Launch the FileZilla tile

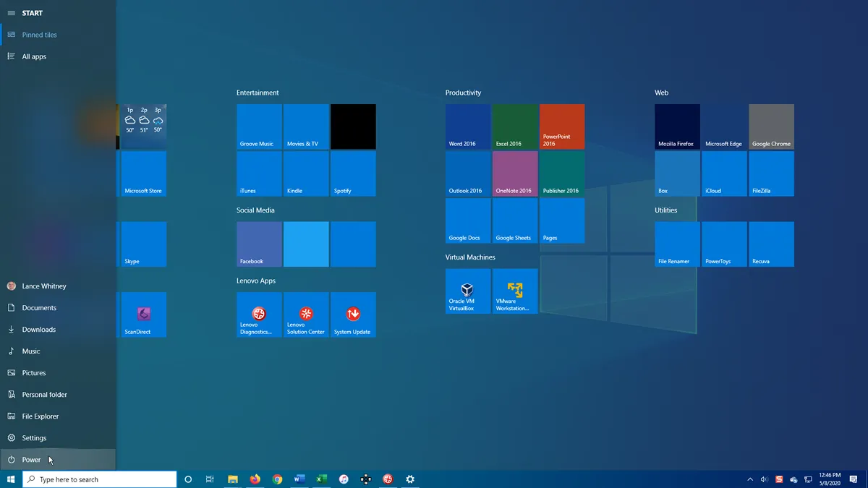[771, 174]
